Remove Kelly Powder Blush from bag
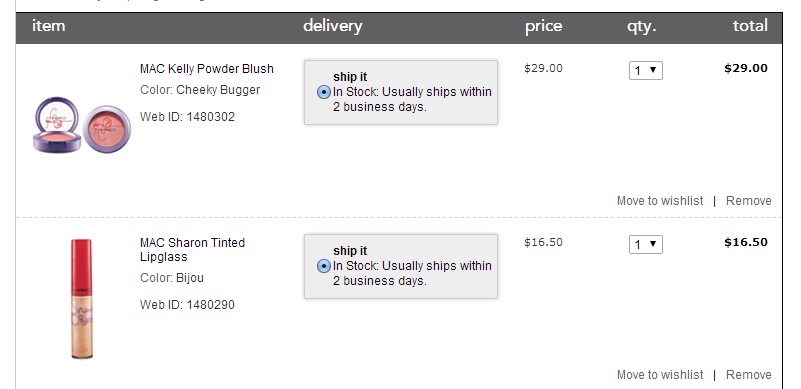 (748, 201)
